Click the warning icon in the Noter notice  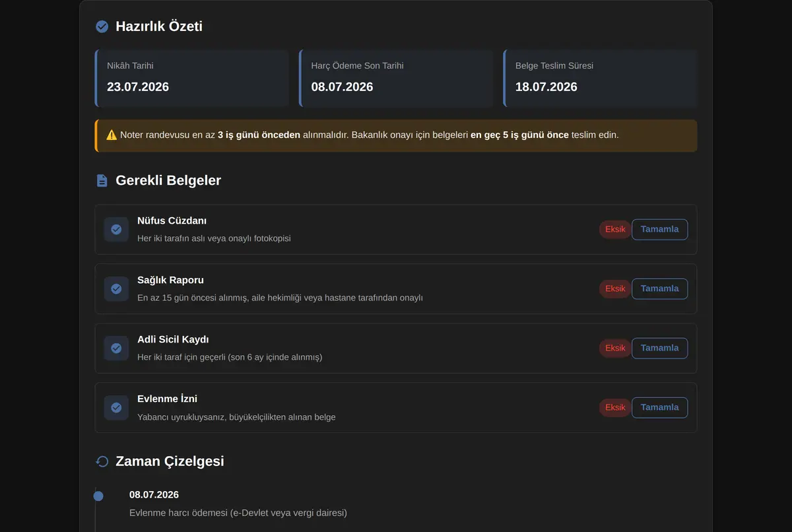[x=112, y=135]
